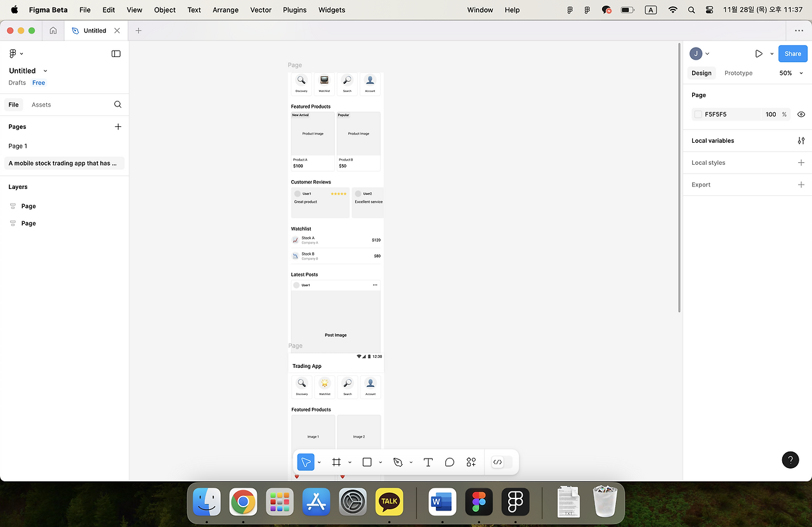This screenshot has width=812, height=527.
Task: Open the three-dot overflow menu in tab bar
Action: coord(799,30)
